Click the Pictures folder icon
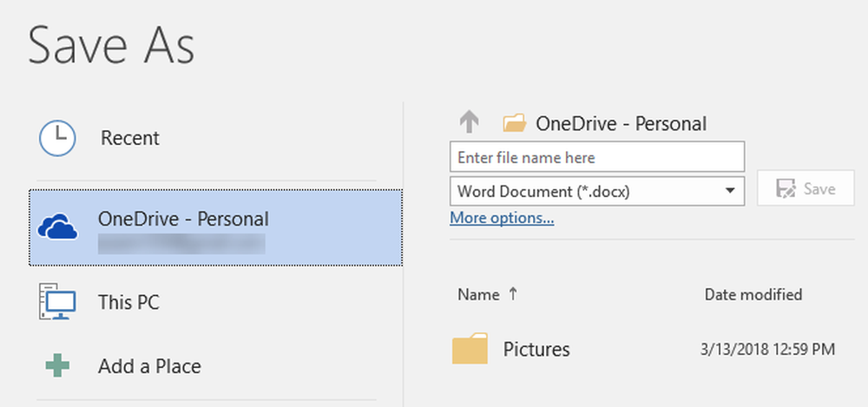The image size is (868, 407). point(470,349)
